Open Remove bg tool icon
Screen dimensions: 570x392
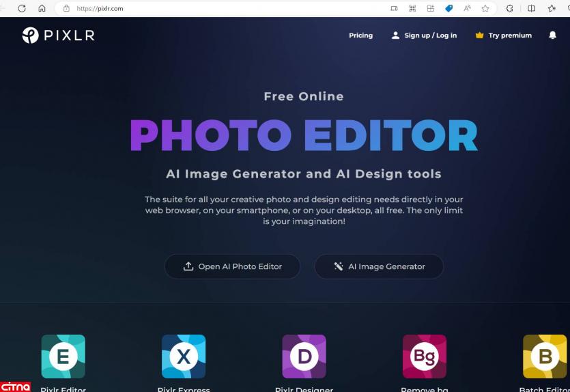[425, 356]
